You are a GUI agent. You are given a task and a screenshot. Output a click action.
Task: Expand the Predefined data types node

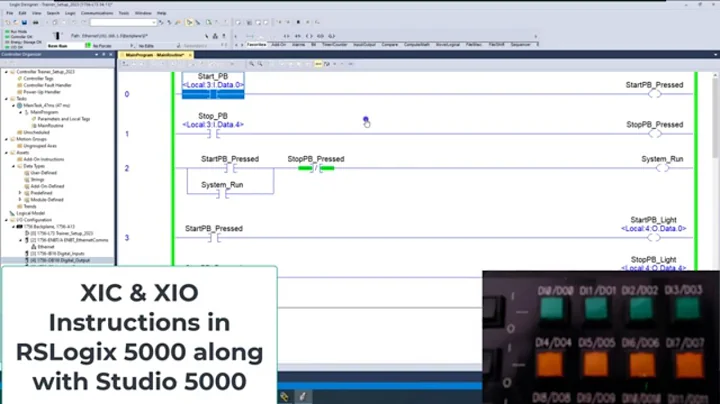pos(20,193)
